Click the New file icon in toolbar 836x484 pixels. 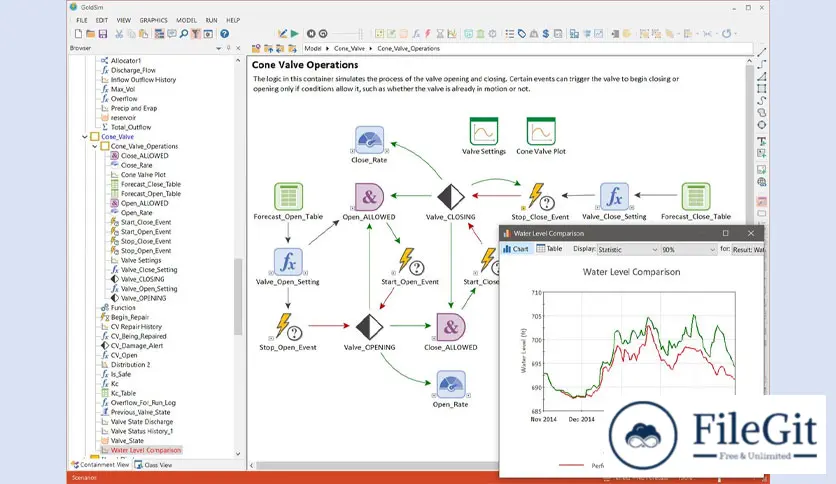tap(78, 34)
